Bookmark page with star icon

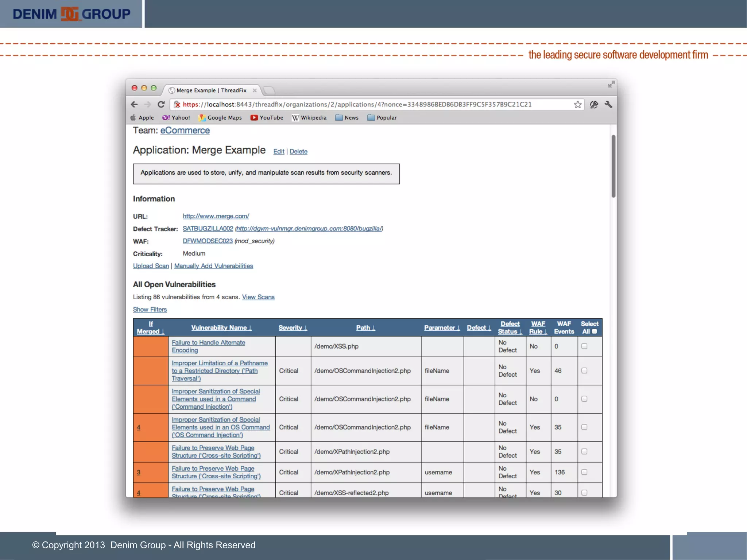pyautogui.click(x=577, y=105)
